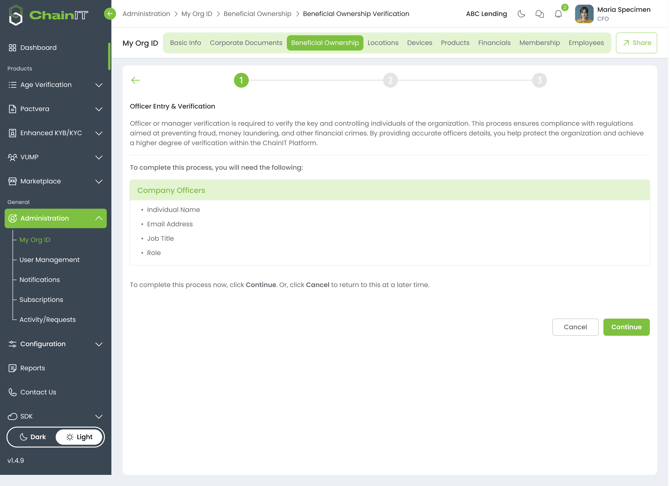The height and width of the screenshot is (486, 670).
Task: Open User Management in sidebar tree
Action: [x=49, y=260]
